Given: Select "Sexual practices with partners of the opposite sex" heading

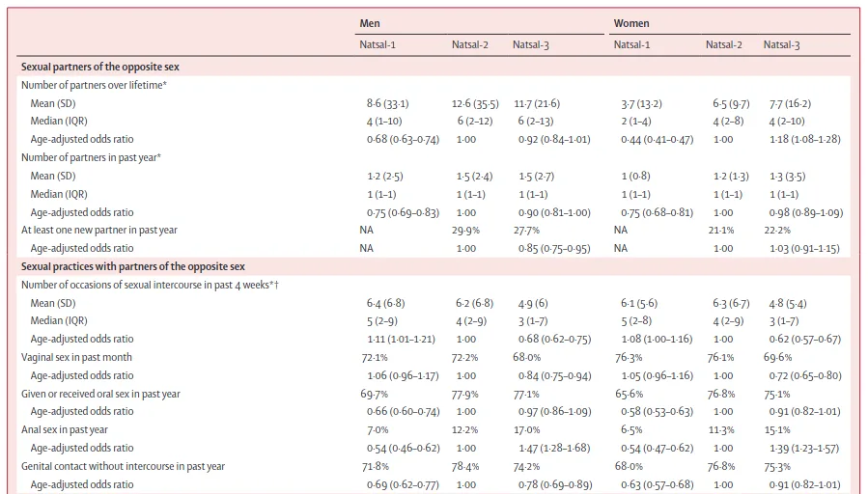Looking at the screenshot, I should point(133,266).
